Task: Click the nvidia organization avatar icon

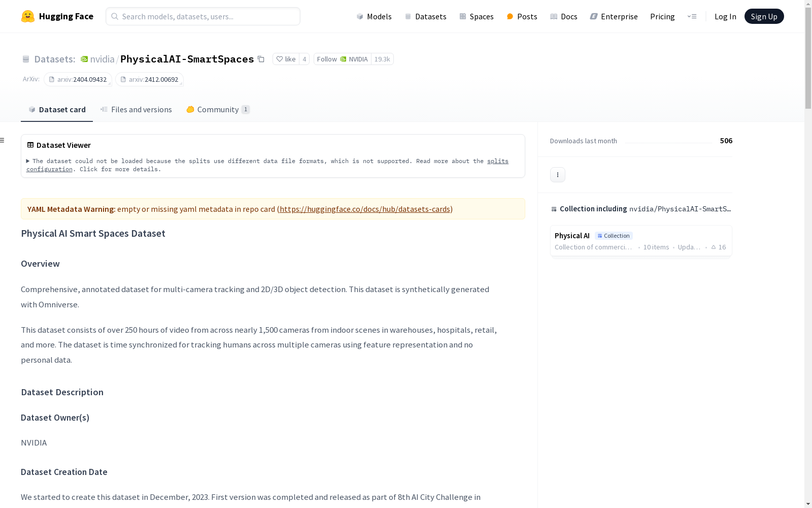Action: [x=84, y=59]
